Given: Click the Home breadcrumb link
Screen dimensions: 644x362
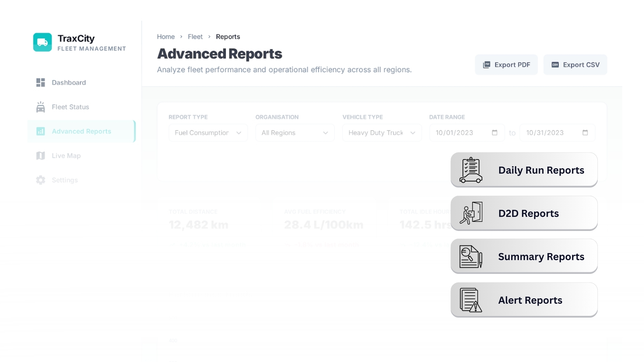Looking at the screenshot, I should pyautogui.click(x=166, y=37).
